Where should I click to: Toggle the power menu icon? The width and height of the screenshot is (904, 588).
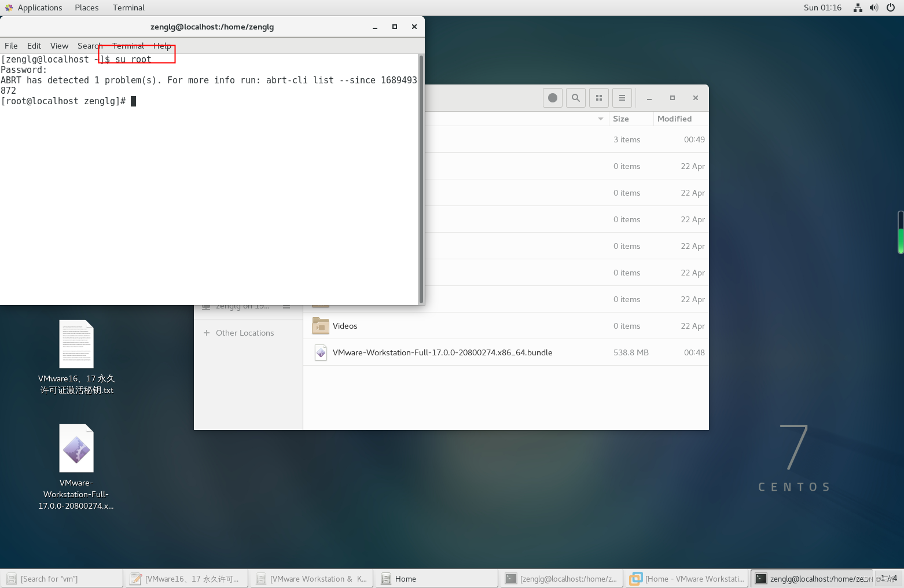tap(891, 8)
